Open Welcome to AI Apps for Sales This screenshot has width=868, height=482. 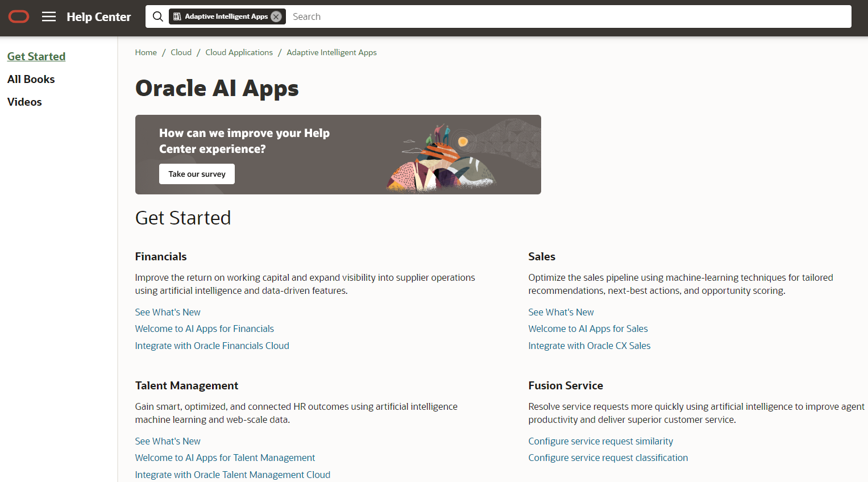pos(588,329)
